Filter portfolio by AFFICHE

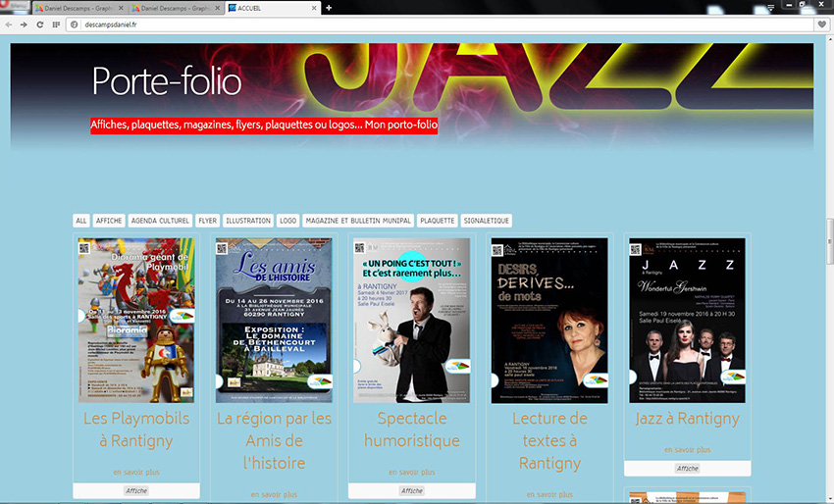pyautogui.click(x=109, y=221)
